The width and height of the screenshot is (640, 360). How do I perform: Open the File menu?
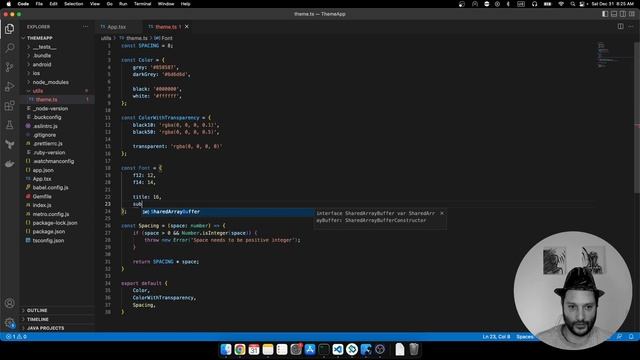pos(39,4)
